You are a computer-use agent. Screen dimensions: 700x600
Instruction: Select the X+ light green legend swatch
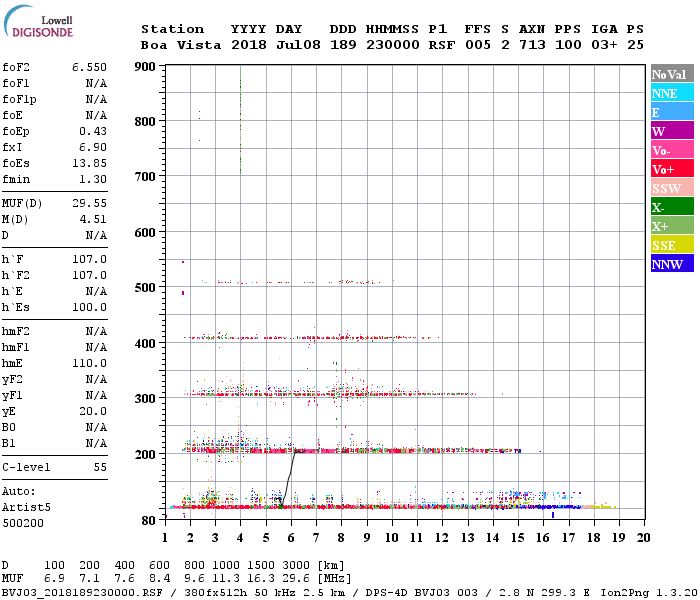point(672,226)
